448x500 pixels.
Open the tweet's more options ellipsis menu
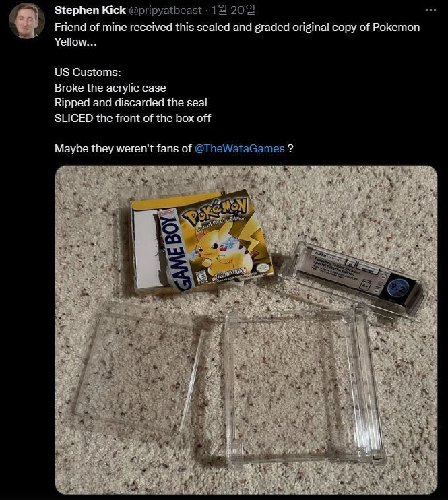coord(430,10)
